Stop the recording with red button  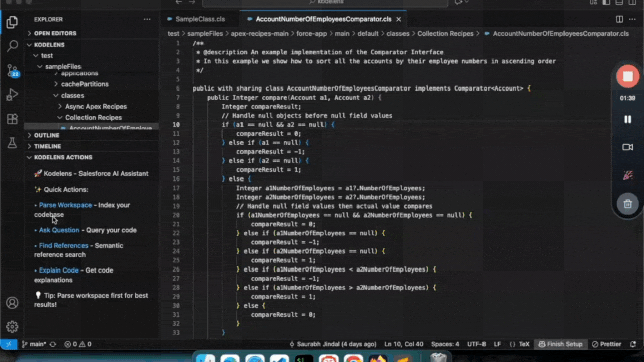coord(627,77)
